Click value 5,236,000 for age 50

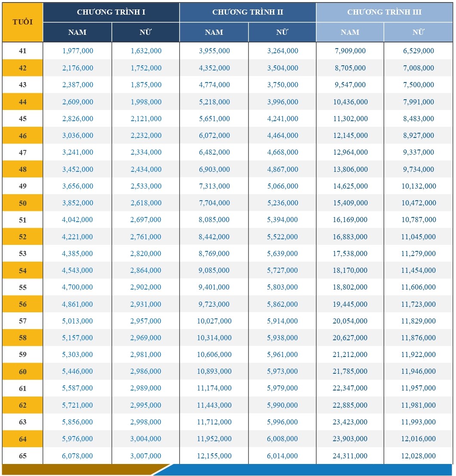coord(282,203)
